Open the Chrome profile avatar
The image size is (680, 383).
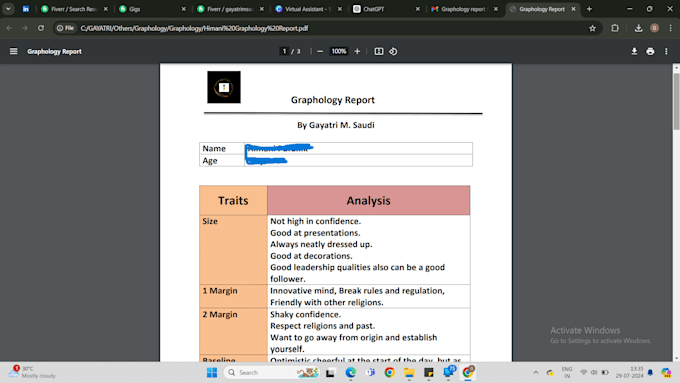(654, 28)
